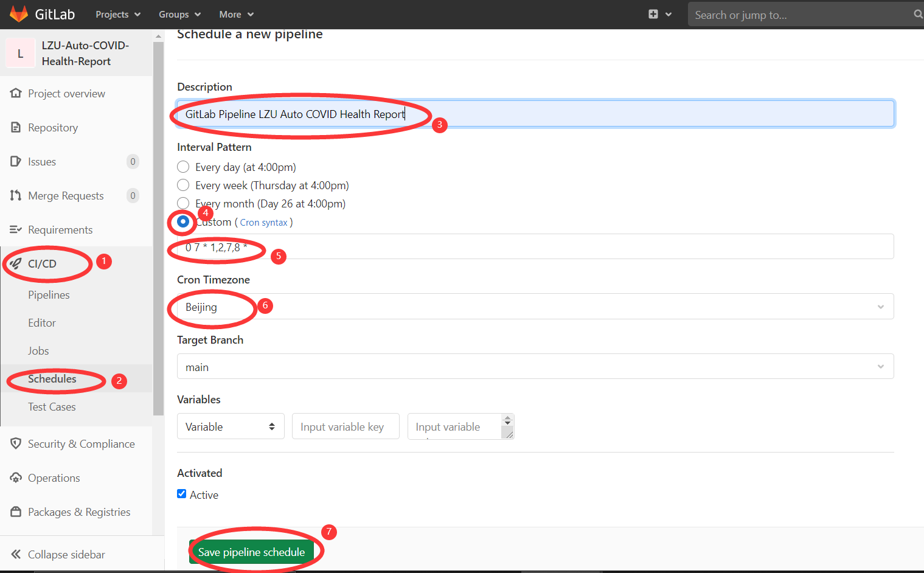This screenshot has height=573, width=924.
Task: Open the Target Branch main dropdown
Action: click(x=535, y=367)
